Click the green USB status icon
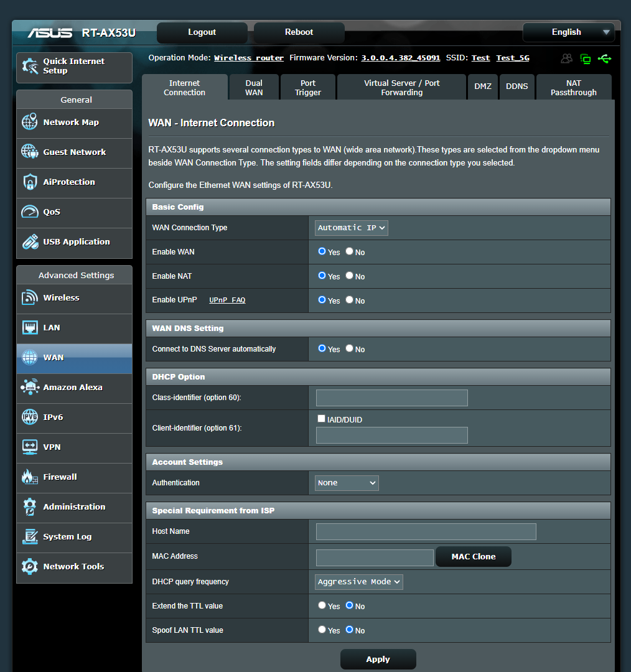Viewport: 631px width, 672px height. (604, 58)
